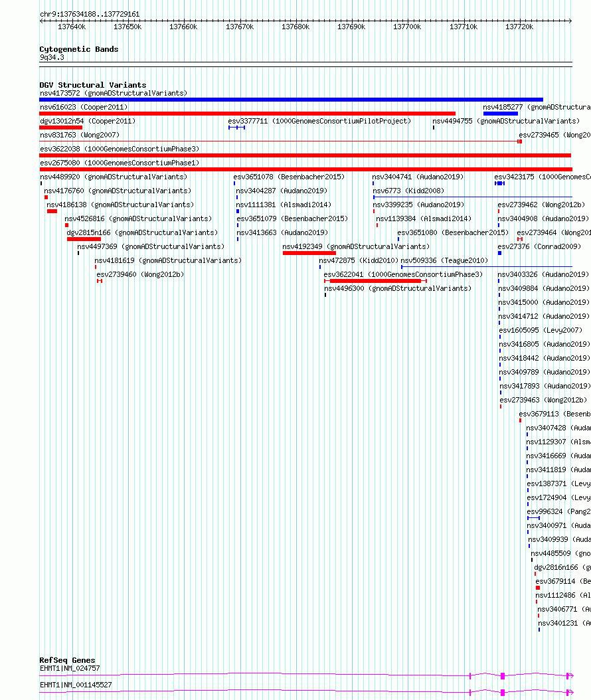Click nsv3404908 (Audano2019) label
Screen dimensions: 591x700
click(x=543, y=219)
